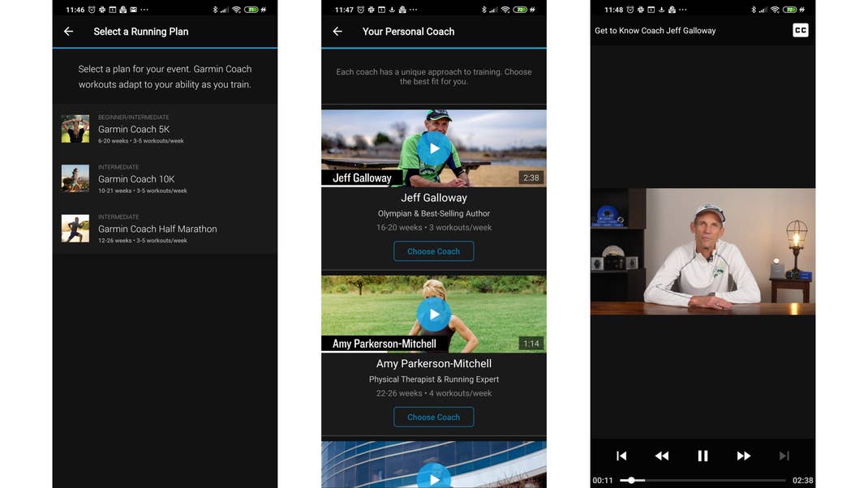Play Amy Parkerson-Mitchell's intro video

pos(434,314)
